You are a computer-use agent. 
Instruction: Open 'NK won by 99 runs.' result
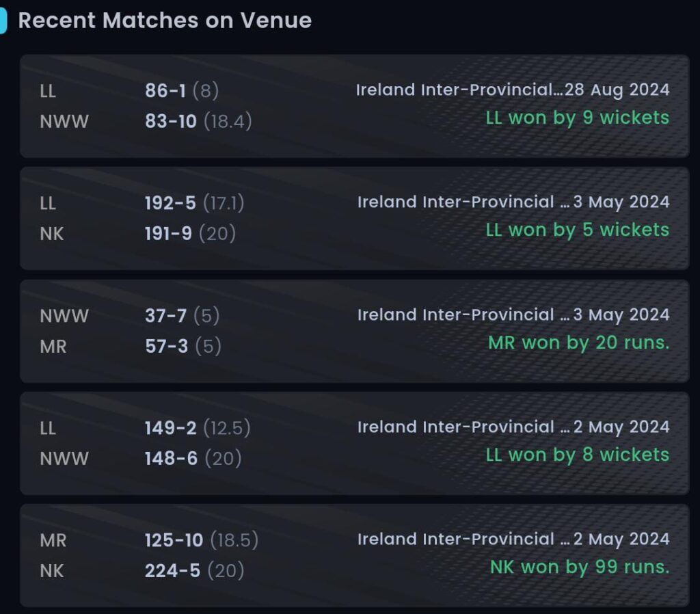[x=580, y=567]
